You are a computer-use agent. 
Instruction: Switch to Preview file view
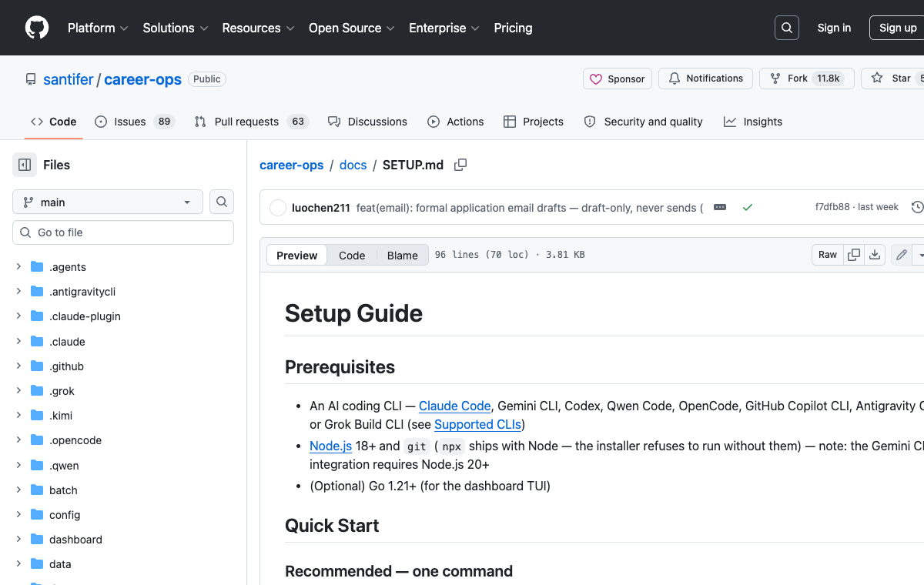(x=296, y=256)
